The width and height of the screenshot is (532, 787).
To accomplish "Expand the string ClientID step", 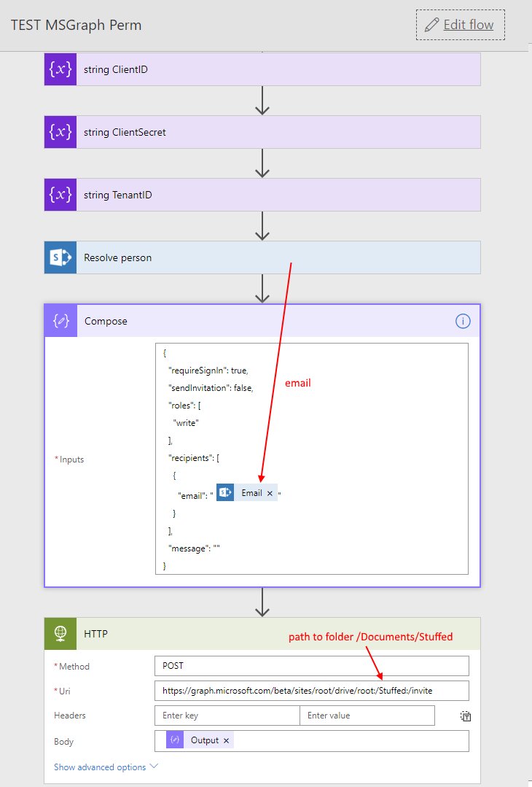I will coord(277,69).
